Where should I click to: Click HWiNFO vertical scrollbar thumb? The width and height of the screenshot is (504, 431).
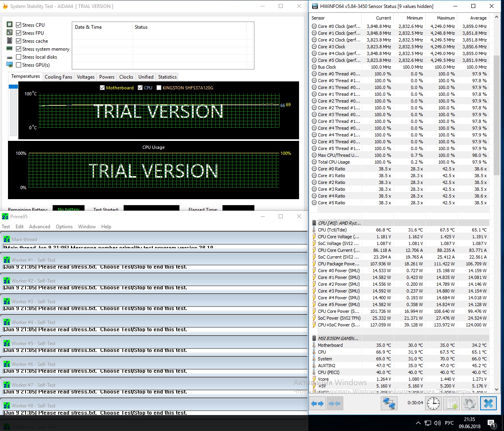[x=496, y=115]
